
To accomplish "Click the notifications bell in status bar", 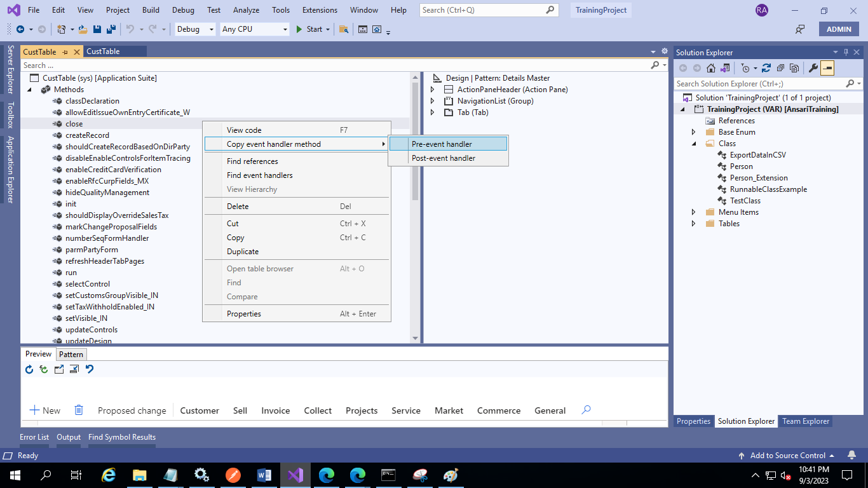I will tap(851, 455).
